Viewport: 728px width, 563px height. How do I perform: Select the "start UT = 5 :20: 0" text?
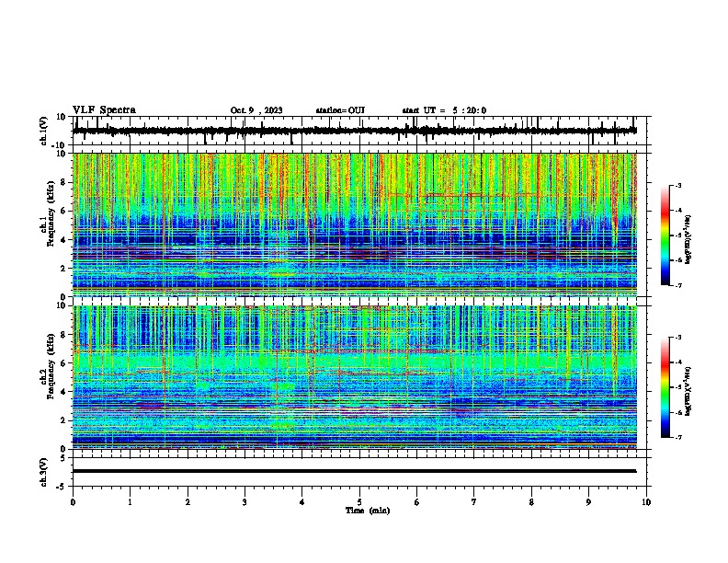[444, 110]
